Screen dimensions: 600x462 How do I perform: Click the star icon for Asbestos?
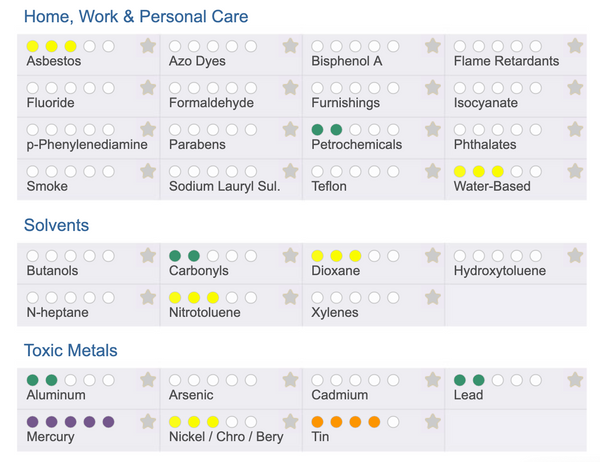tap(148, 46)
